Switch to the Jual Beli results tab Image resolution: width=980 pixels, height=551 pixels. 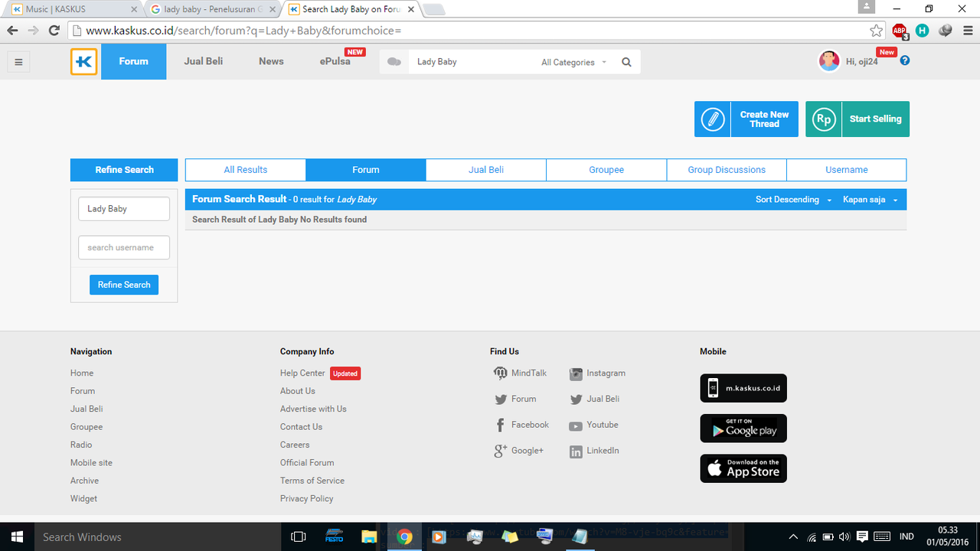[x=486, y=170]
